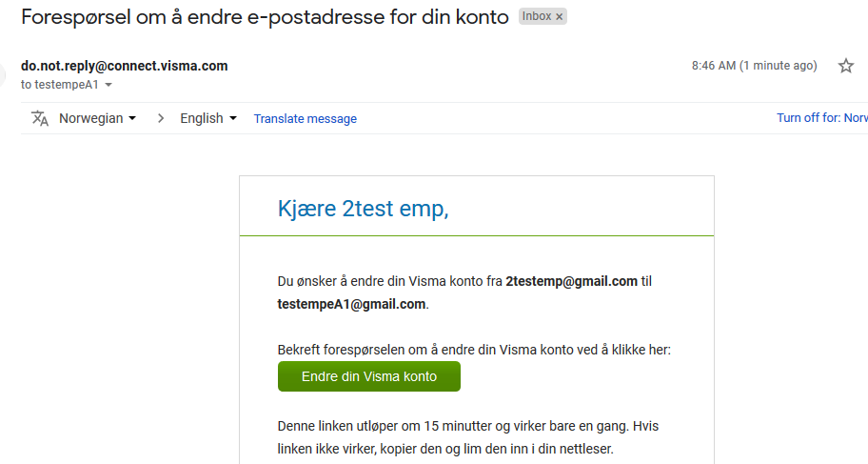Star this email from Visma

(845, 66)
